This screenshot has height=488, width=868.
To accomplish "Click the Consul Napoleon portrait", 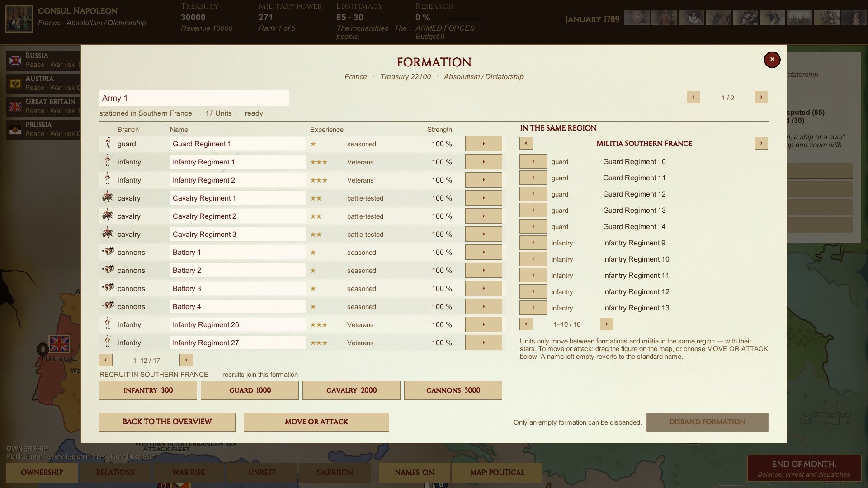I will point(19,19).
